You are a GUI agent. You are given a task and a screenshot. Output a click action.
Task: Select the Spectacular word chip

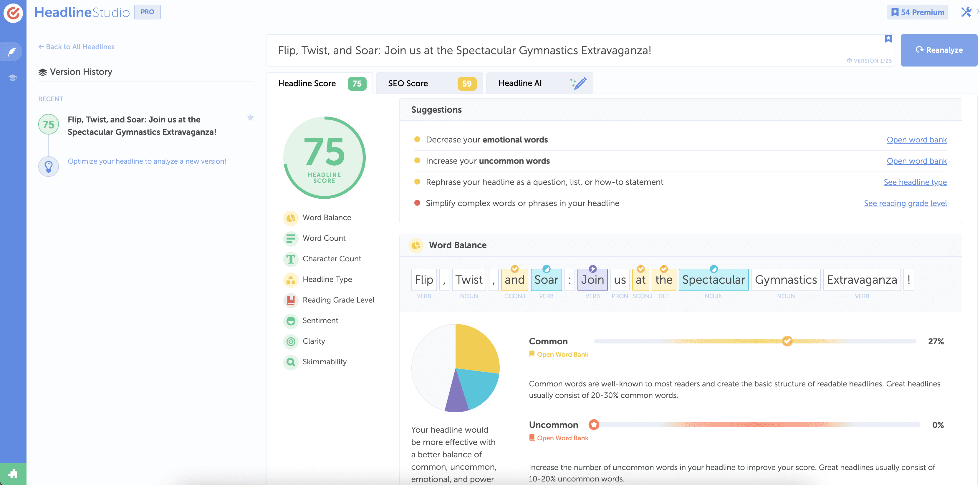[713, 280]
